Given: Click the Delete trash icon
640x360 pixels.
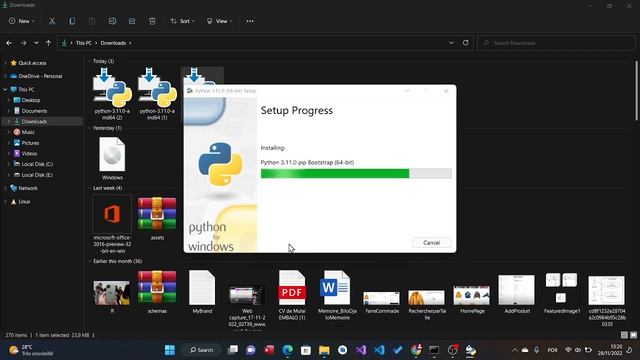Looking at the screenshot, I should [x=152, y=21].
